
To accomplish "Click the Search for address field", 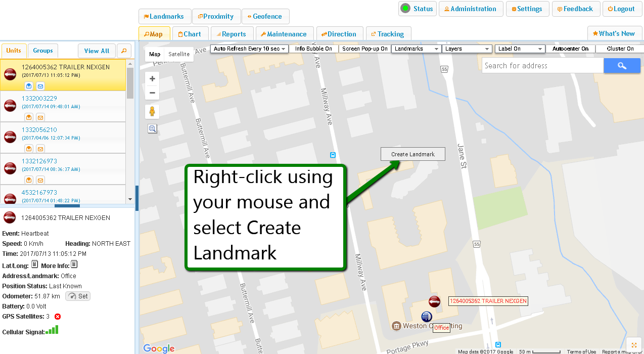I will coord(542,66).
